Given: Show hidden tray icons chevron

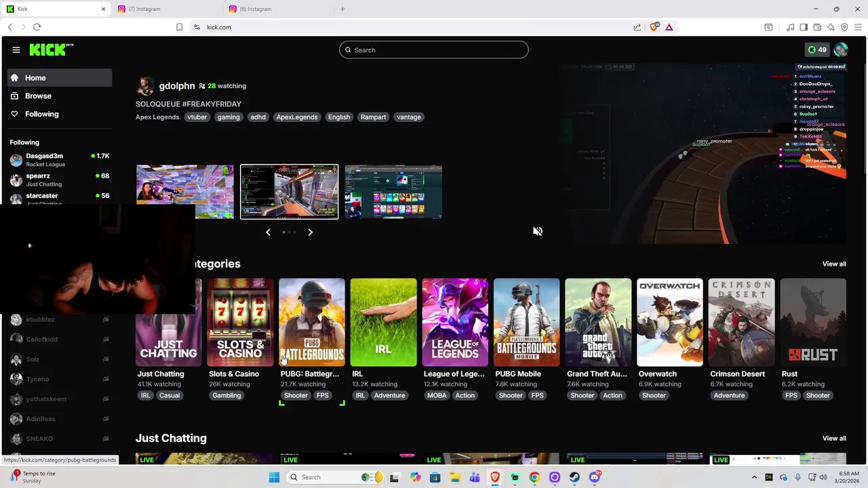Looking at the screenshot, I should click(x=754, y=477).
